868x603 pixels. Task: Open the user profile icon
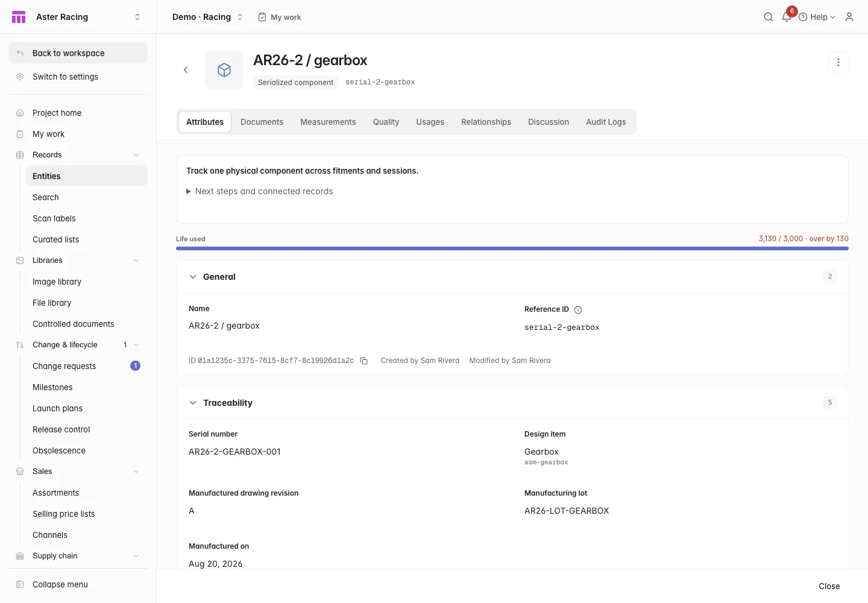[849, 17]
